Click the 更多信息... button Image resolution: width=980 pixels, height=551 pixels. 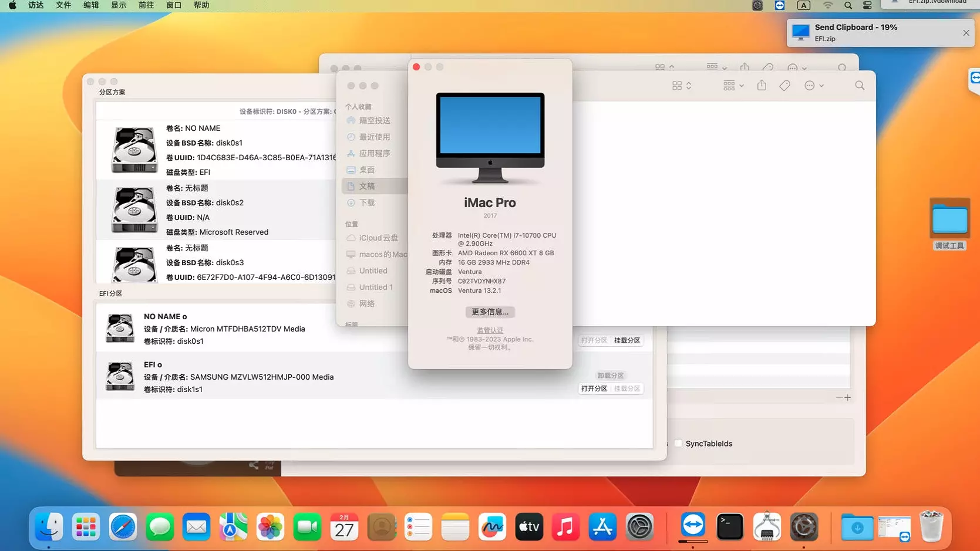tap(490, 312)
